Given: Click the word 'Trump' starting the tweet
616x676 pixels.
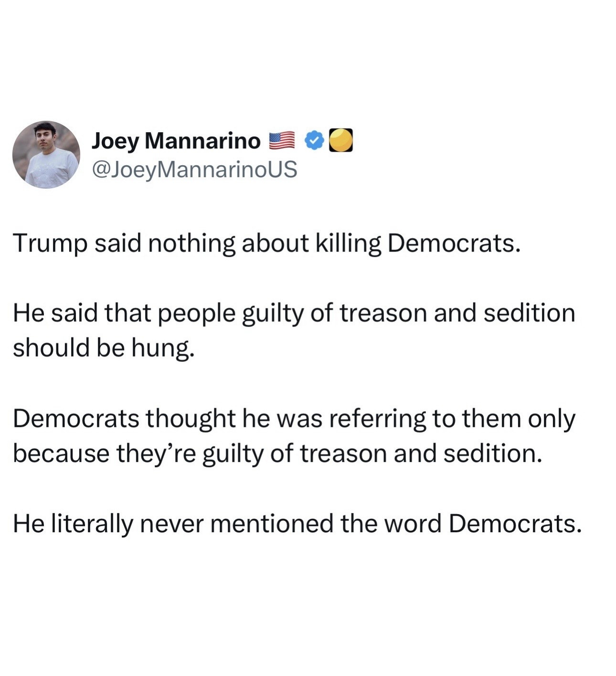Looking at the screenshot, I should 50,243.
